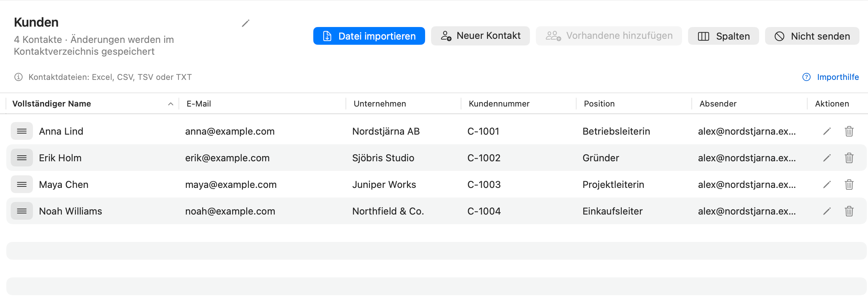Delete the Erik Holm contact
The image size is (868, 307).
(849, 158)
